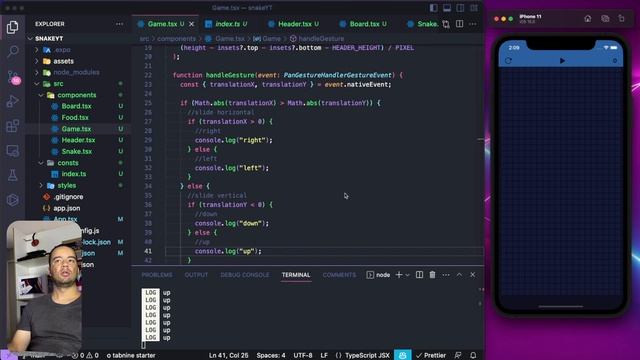The image size is (640, 360).
Task: Open the Remote Explorer view
Action: (x=12, y=151)
